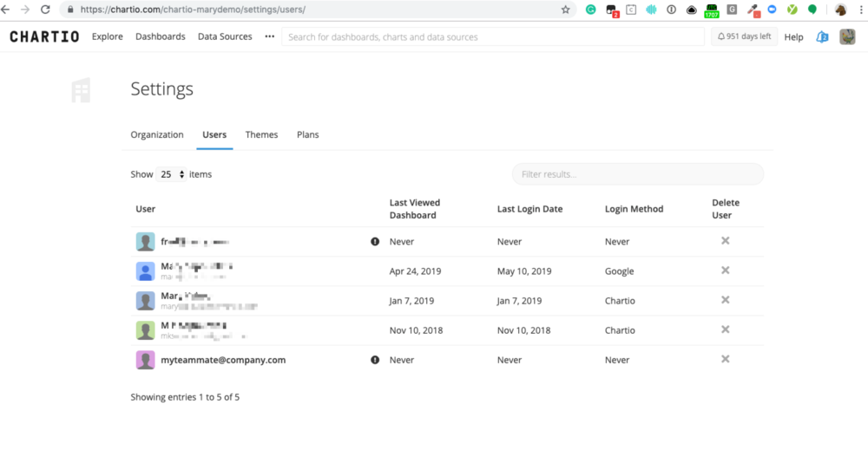Click the Apr 24, 2019 last viewed date
Image resolution: width=868 pixels, height=450 pixels.
click(415, 271)
